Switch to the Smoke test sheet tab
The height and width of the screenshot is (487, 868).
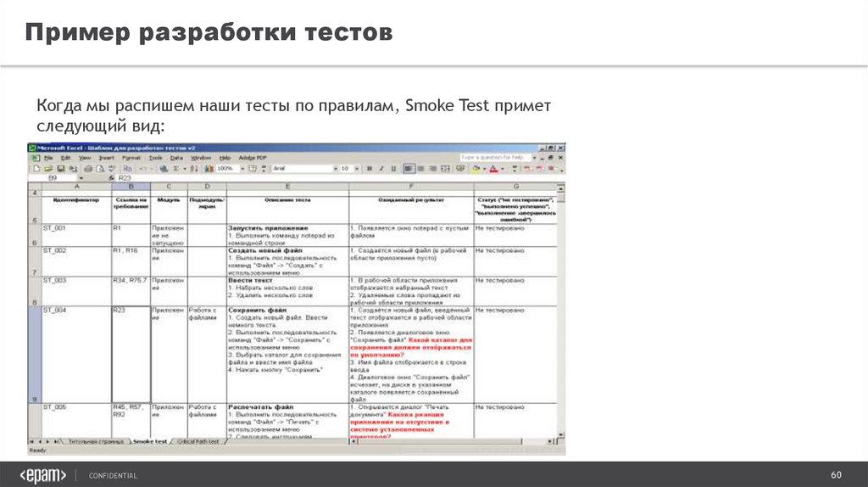[x=150, y=441]
